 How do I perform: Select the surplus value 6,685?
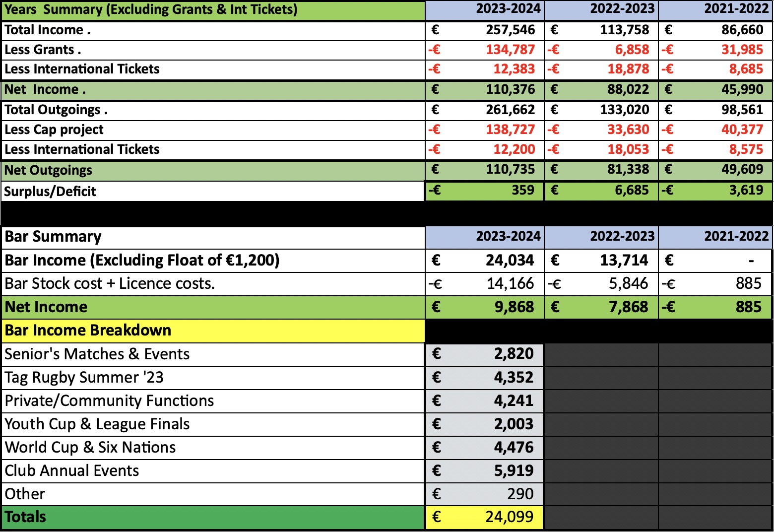pyautogui.click(x=632, y=190)
